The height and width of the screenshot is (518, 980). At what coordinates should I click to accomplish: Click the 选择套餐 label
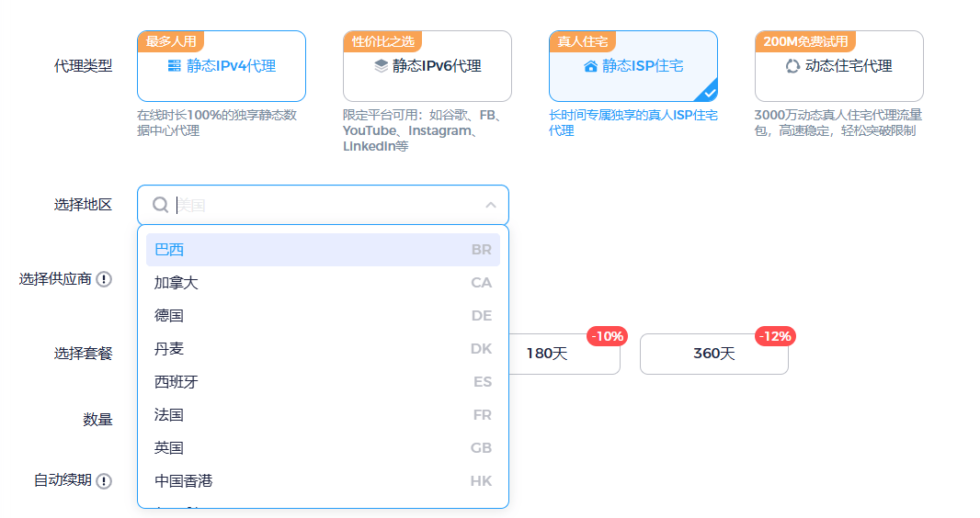click(x=83, y=354)
